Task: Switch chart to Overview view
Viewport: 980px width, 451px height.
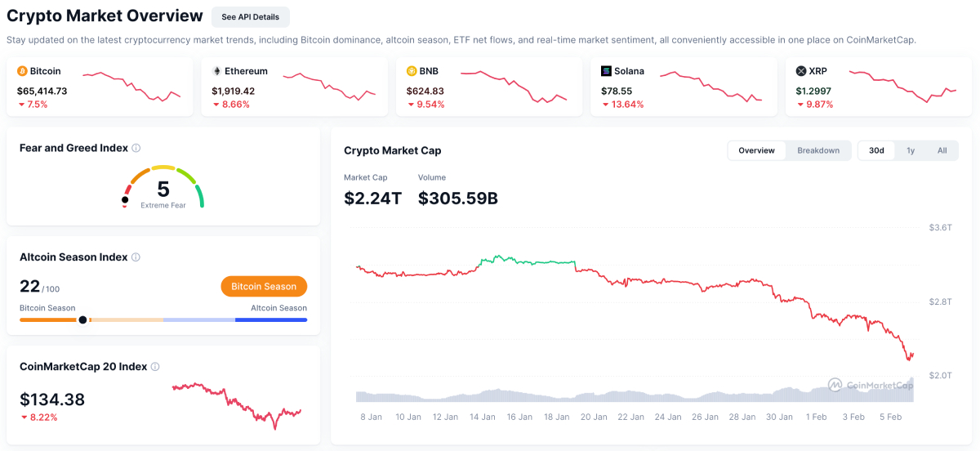Action: coord(756,150)
